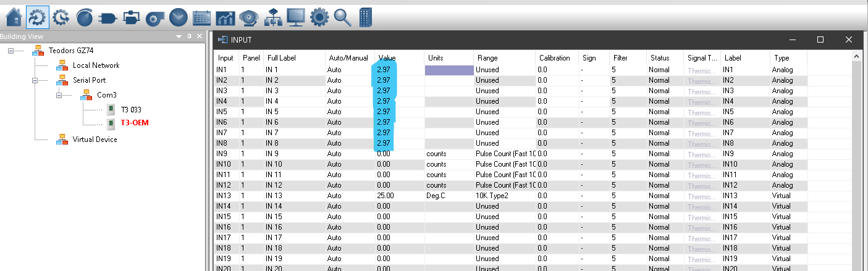The height and width of the screenshot is (271, 868).
Task: Click the alarm bell toolbar icon
Action: pyautogui.click(x=248, y=17)
